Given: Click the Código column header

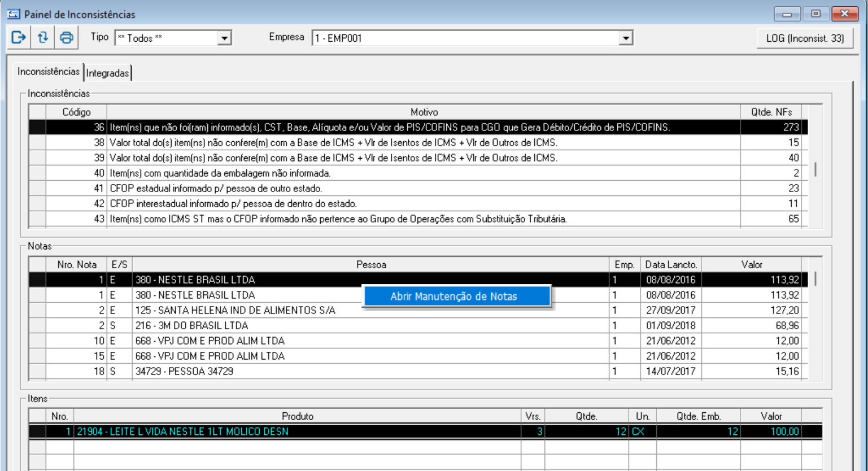Looking at the screenshot, I should [76, 112].
